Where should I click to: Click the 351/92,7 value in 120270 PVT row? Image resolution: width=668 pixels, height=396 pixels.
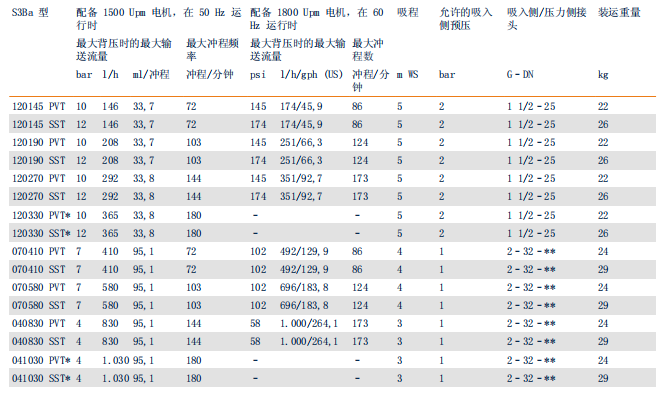tap(301, 178)
